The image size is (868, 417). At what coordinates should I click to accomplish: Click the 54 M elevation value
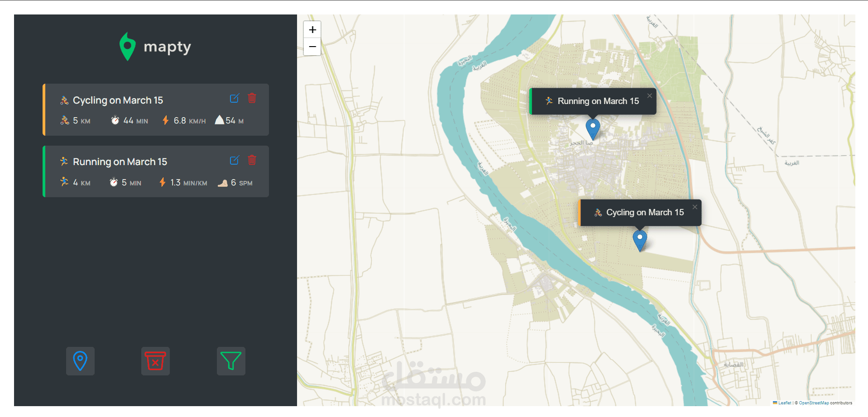pos(235,121)
